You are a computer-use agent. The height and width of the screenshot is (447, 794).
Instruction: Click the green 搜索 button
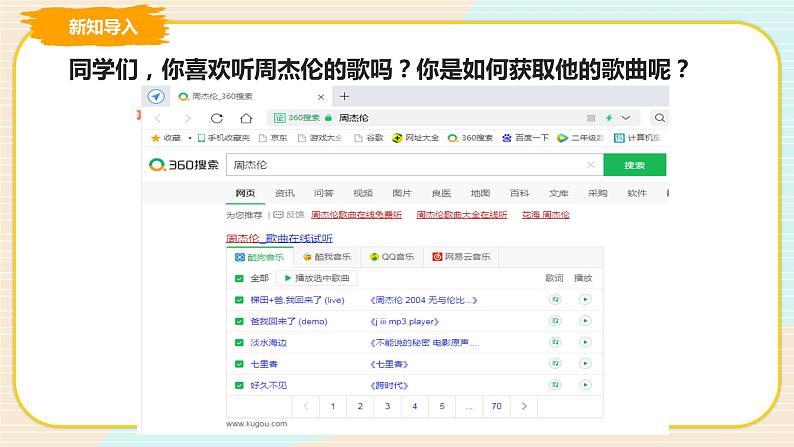click(634, 165)
